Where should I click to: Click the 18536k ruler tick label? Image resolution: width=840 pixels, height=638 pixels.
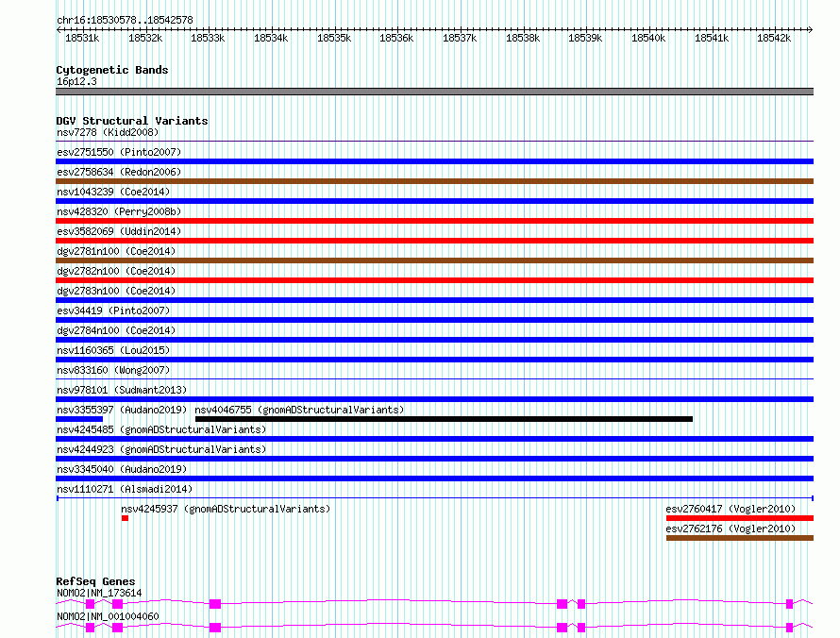(x=396, y=38)
